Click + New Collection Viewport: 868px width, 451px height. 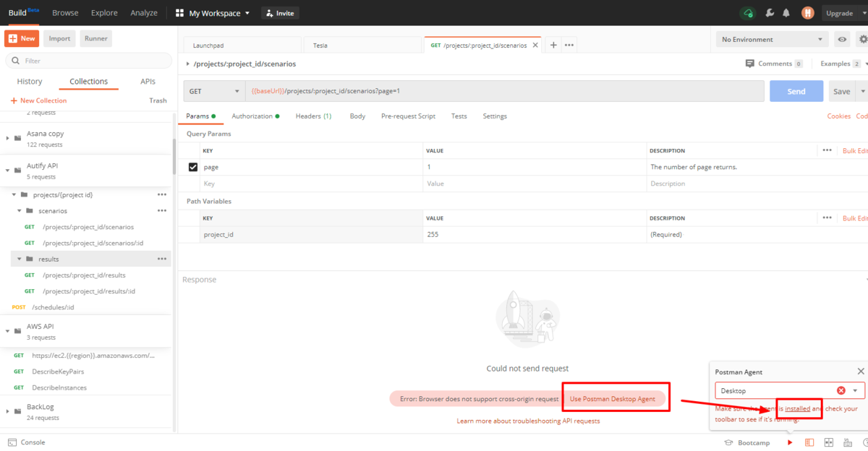coord(38,100)
